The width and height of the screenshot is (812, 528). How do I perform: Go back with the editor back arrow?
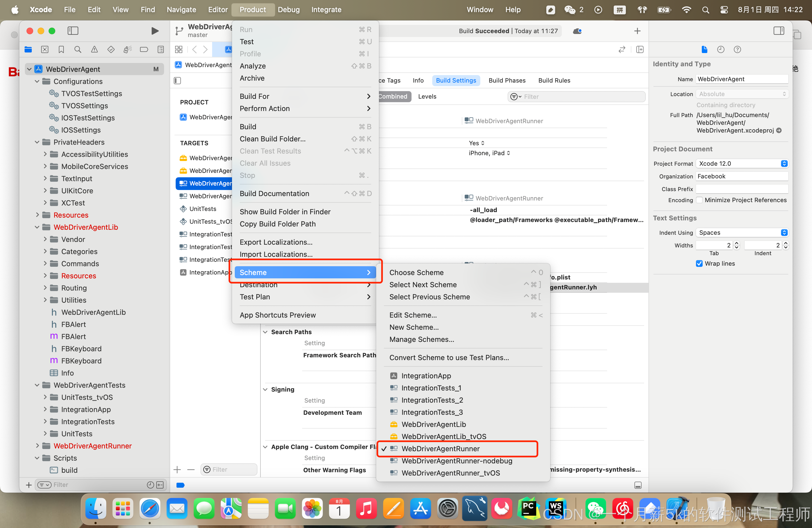click(x=194, y=49)
